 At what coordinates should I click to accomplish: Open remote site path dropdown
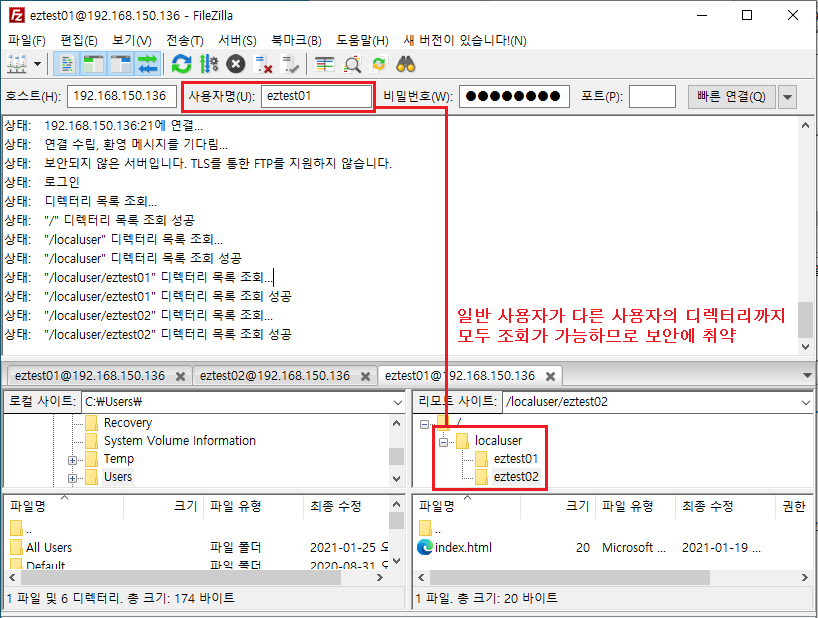tap(805, 402)
